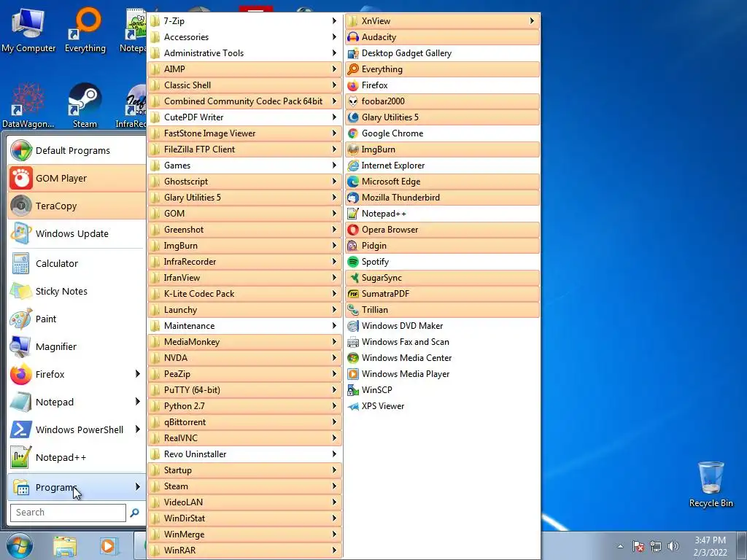Image resolution: width=747 pixels, height=560 pixels.
Task: Open Notepad++ in programs list
Action: pyautogui.click(x=442, y=214)
